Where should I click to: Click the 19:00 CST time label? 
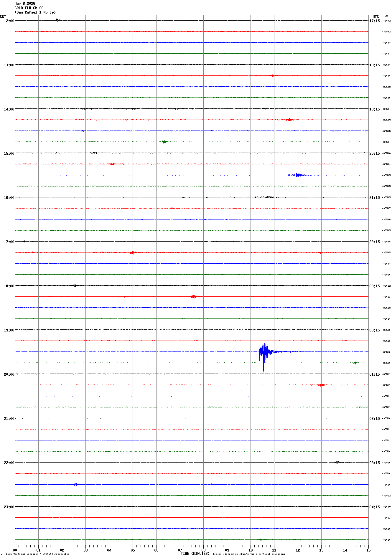pyautogui.click(x=9, y=330)
